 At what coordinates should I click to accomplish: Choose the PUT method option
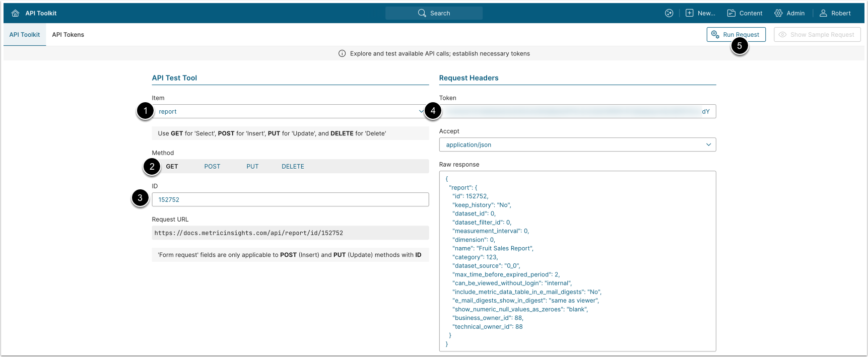(252, 166)
